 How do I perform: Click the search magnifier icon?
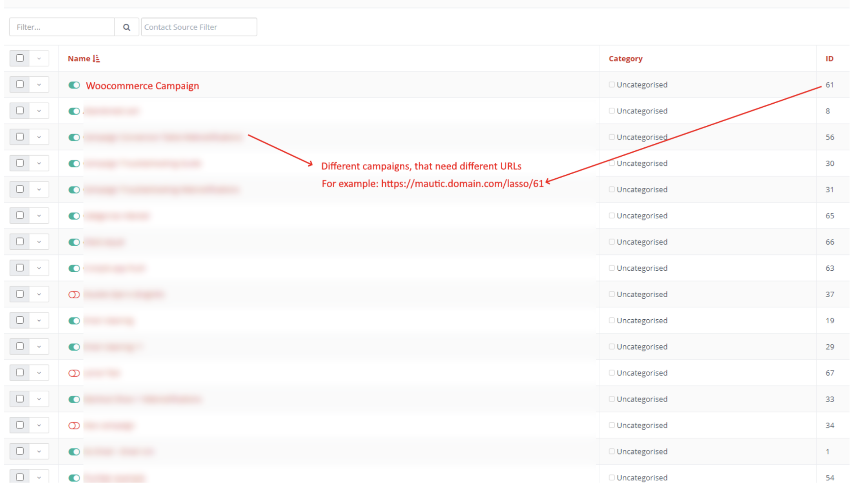coord(127,27)
